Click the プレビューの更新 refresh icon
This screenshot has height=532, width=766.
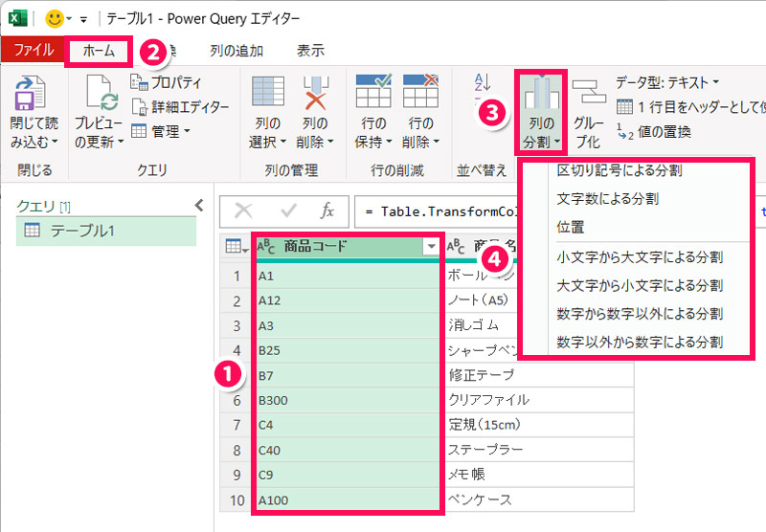coord(101,93)
